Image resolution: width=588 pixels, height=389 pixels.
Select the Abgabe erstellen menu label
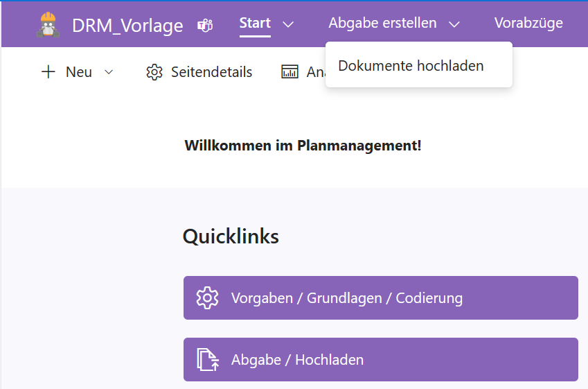(382, 24)
